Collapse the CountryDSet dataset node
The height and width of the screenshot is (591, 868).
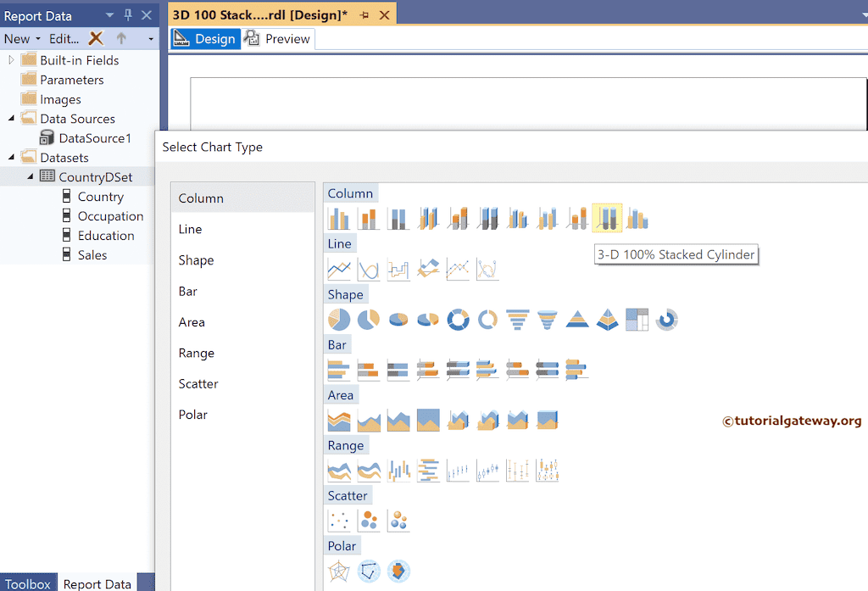[x=30, y=176]
